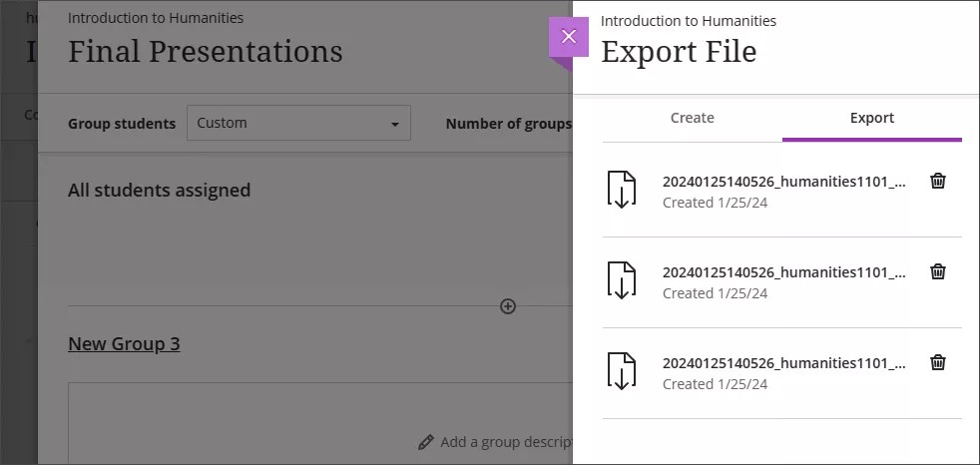
Task: Close the Export File panel
Action: pos(568,37)
